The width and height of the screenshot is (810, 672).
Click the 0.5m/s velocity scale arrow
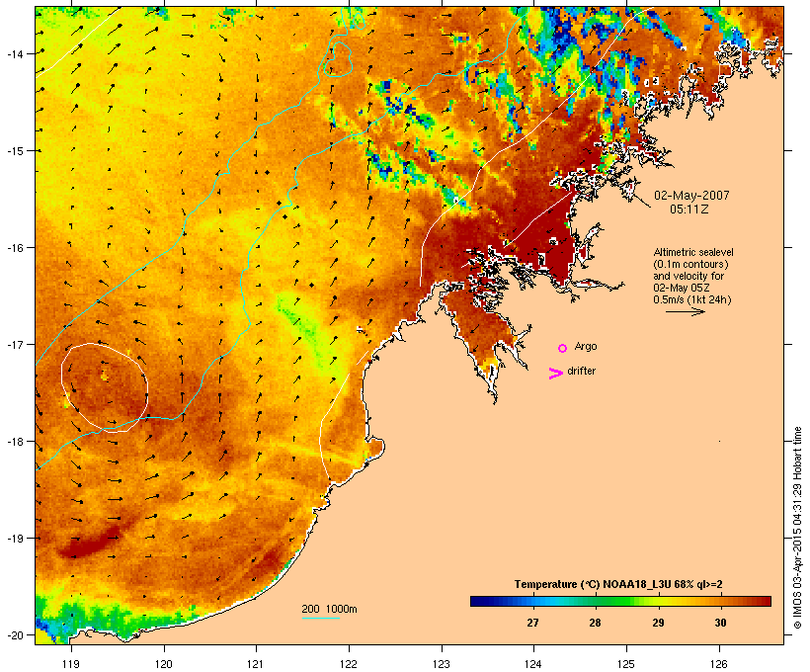(685, 311)
